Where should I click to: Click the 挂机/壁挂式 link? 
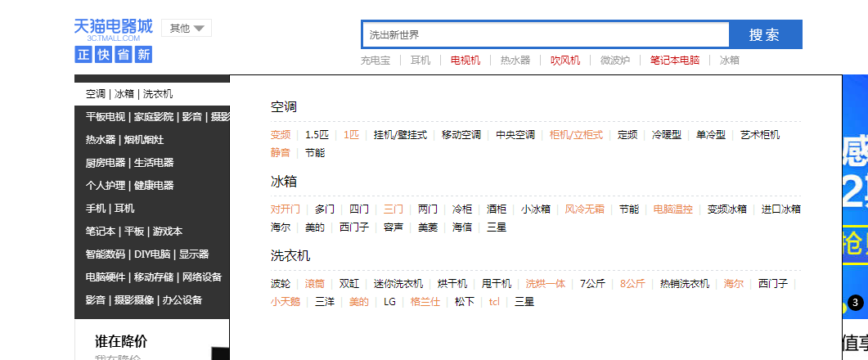tap(400, 134)
